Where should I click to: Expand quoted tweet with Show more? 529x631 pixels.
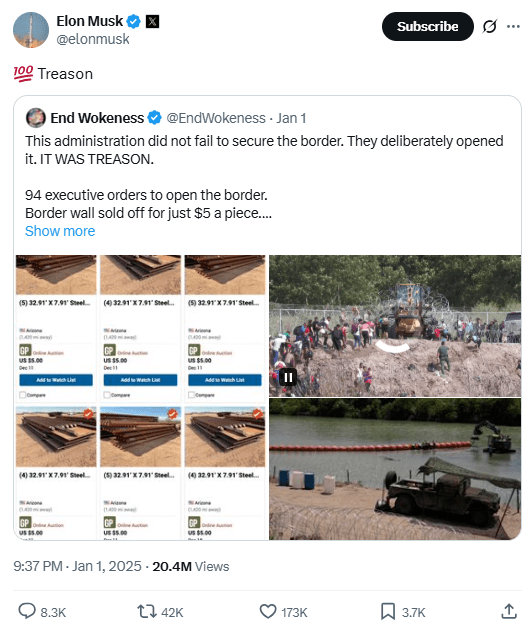coord(60,231)
